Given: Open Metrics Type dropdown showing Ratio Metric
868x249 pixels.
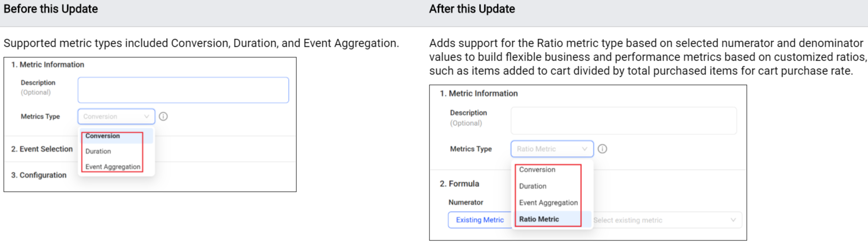Looking at the screenshot, I should pyautogui.click(x=552, y=149).
